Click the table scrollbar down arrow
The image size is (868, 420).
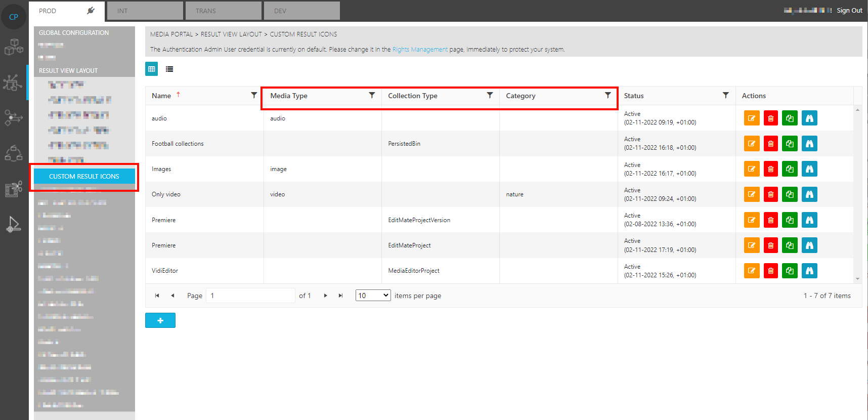tap(857, 279)
